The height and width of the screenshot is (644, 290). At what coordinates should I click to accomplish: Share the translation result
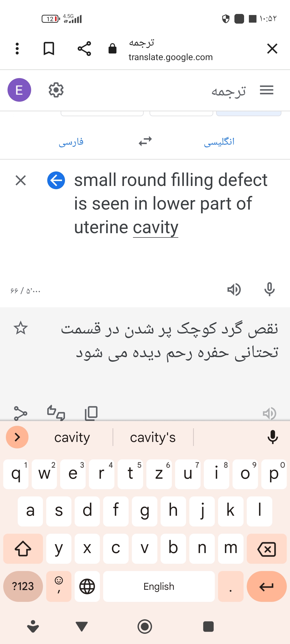coord(20,413)
